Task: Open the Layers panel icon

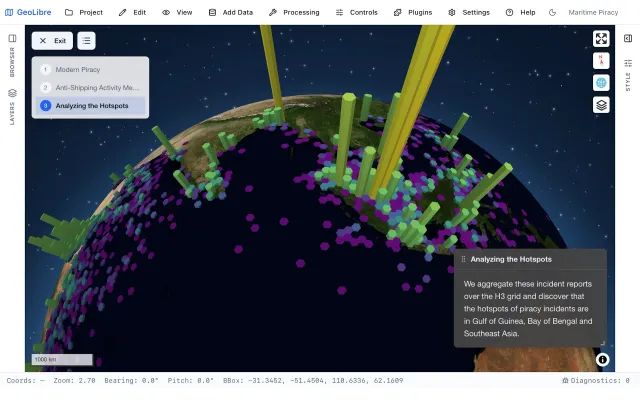Action: [12, 93]
